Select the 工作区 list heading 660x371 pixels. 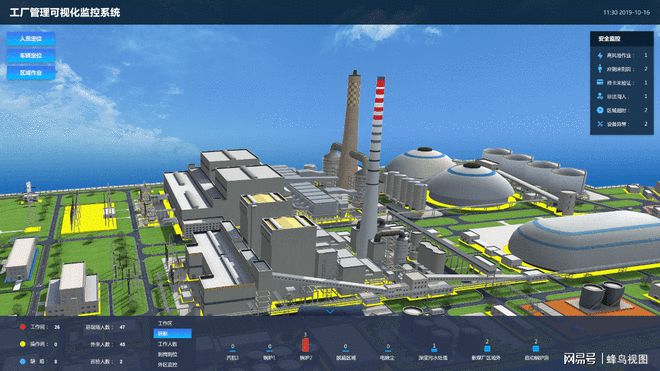165,323
